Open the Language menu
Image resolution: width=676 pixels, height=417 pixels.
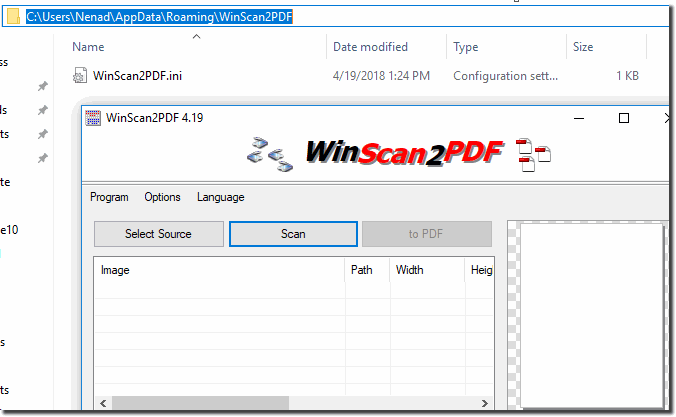click(x=220, y=197)
